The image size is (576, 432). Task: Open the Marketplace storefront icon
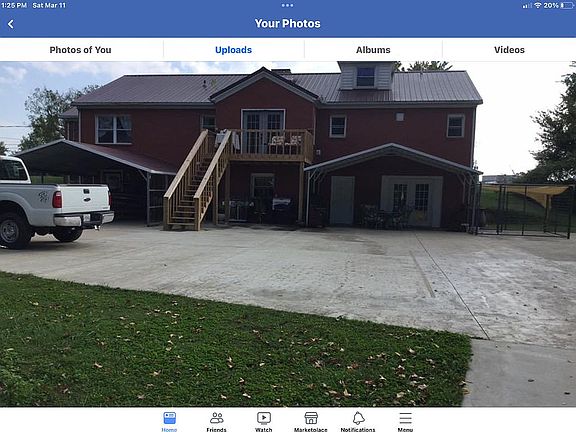[x=311, y=418]
